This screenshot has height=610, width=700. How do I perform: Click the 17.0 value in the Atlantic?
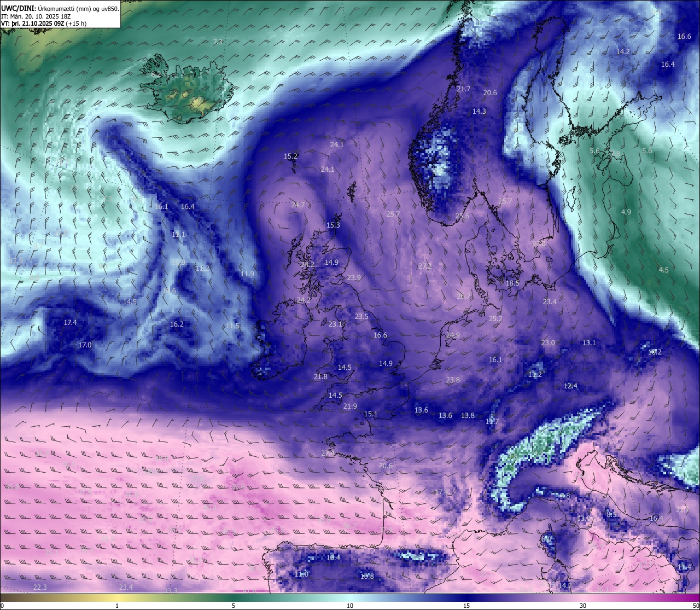(x=85, y=345)
